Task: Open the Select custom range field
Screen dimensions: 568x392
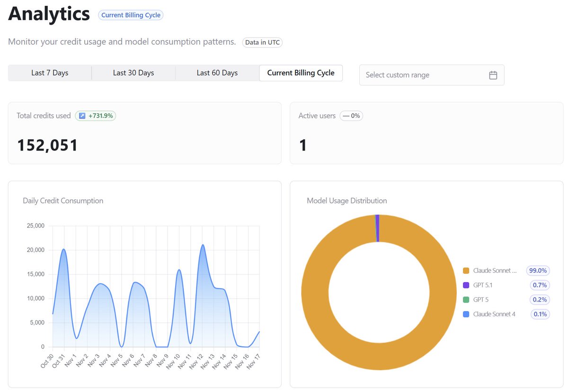Action: click(x=432, y=75)
